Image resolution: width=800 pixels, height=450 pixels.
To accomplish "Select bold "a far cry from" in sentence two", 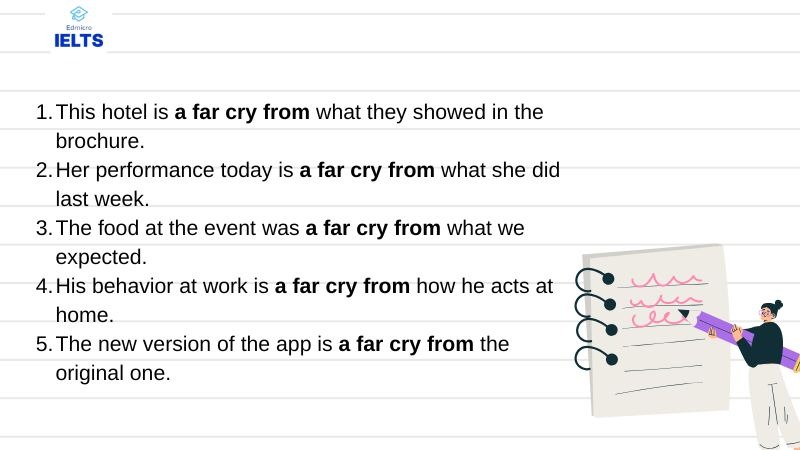I will (367, 170).
